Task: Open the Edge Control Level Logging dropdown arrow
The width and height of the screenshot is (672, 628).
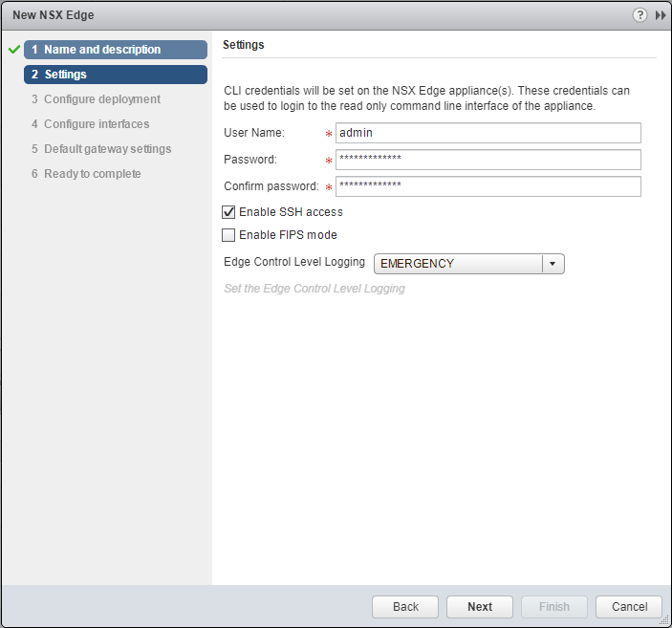Action: 553,264
